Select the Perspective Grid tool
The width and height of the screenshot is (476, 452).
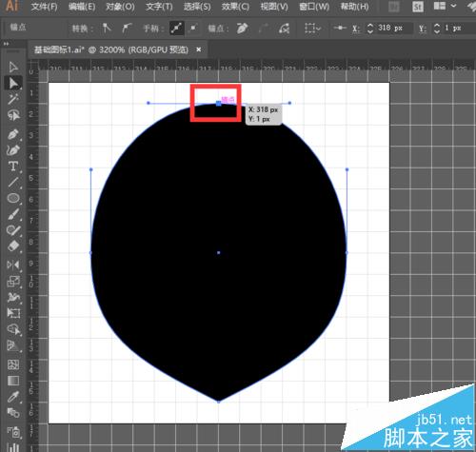click(x=13, y=345)
